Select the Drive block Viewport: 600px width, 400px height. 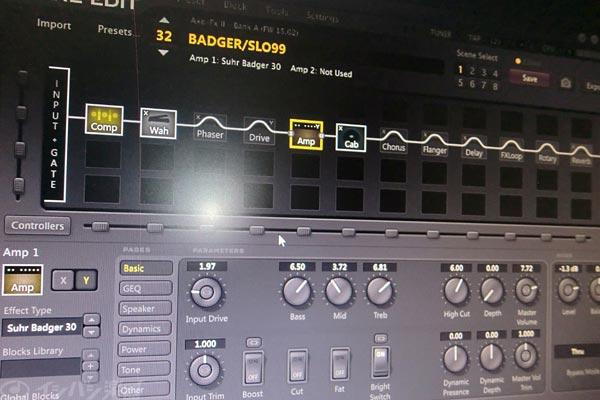click(259, 132)
